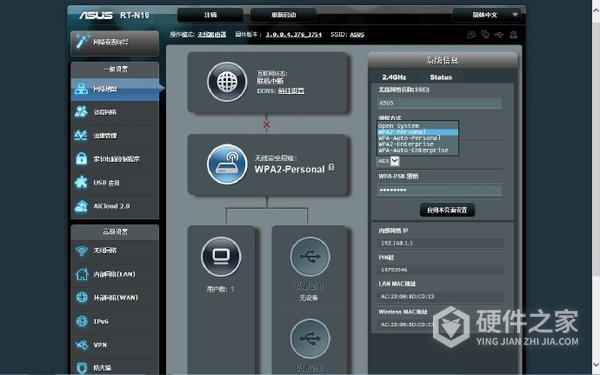Choose WPA2-Enterprise in authentication list
This screenshot has width=600, height=375.
coord(417,144)
